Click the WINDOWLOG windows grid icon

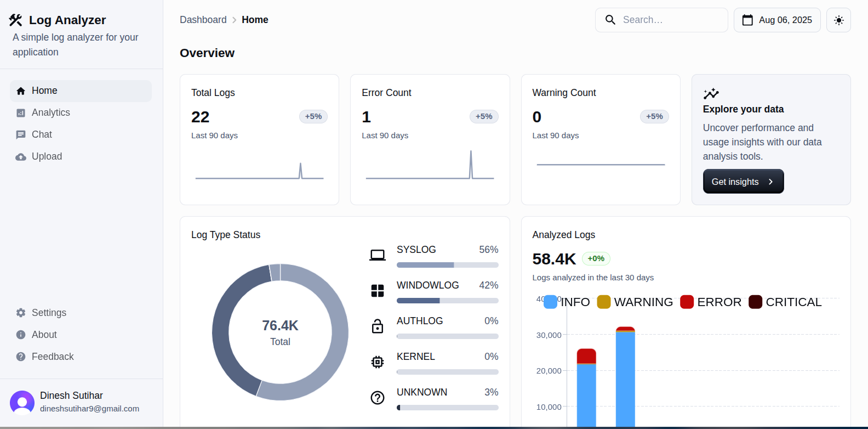tap(378, 291)
